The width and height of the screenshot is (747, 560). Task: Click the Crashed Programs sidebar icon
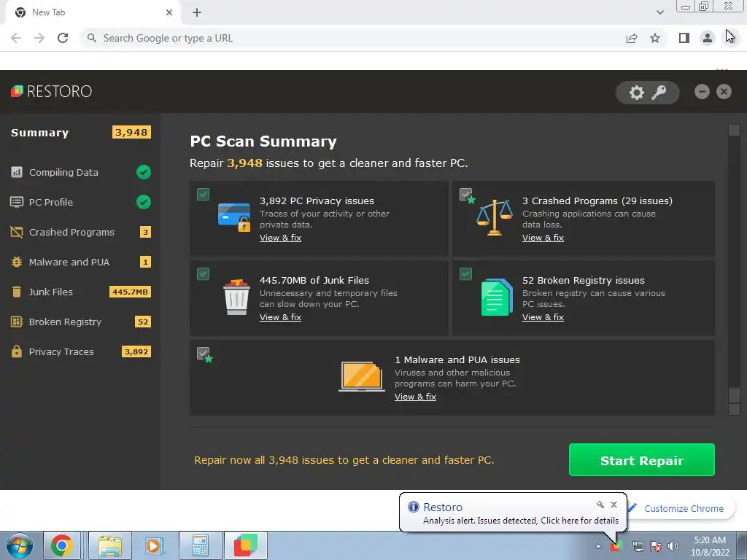(x=17, y=232)
